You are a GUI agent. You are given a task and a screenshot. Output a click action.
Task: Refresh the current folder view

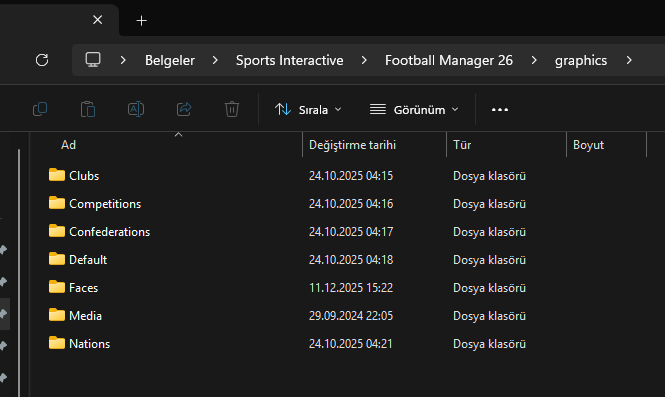pos(42,60)
